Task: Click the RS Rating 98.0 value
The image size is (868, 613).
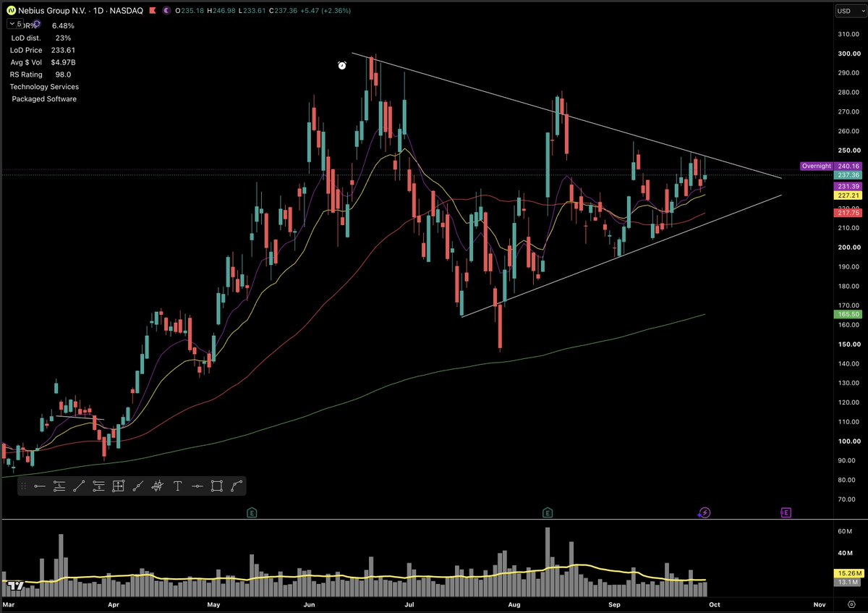Action: pos(63,75)
